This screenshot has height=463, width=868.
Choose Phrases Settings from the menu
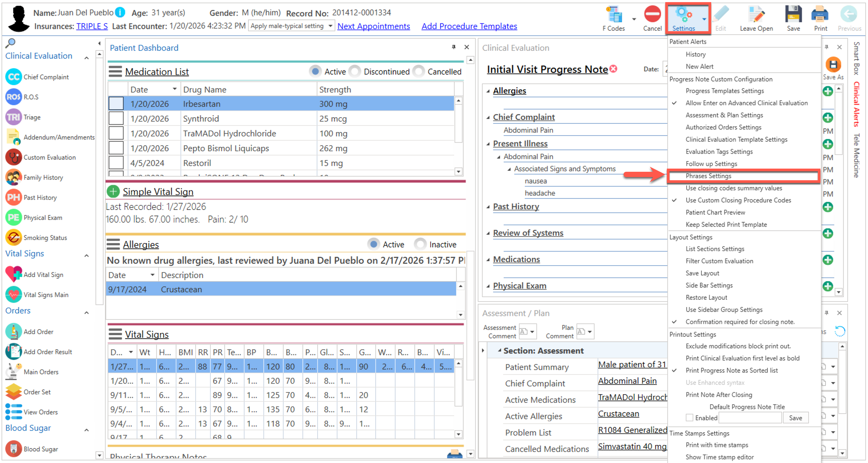click(x=708, y=176)
